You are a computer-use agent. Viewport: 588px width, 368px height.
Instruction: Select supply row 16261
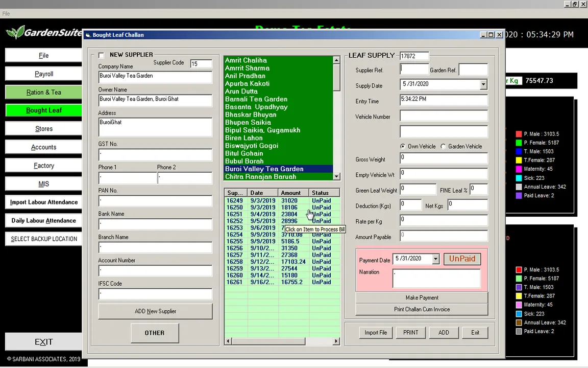[282, 282]
